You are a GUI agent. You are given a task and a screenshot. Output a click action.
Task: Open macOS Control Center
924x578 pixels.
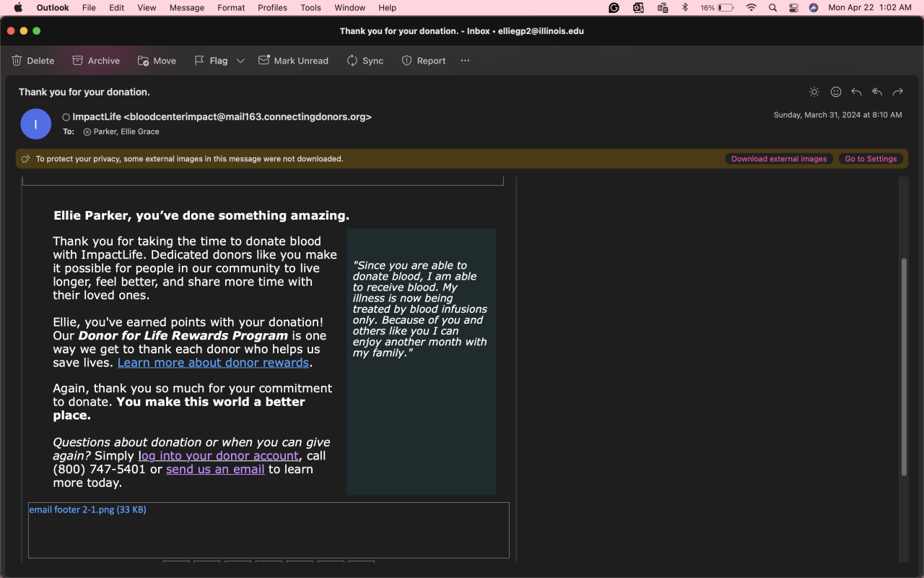pos(793,8)
